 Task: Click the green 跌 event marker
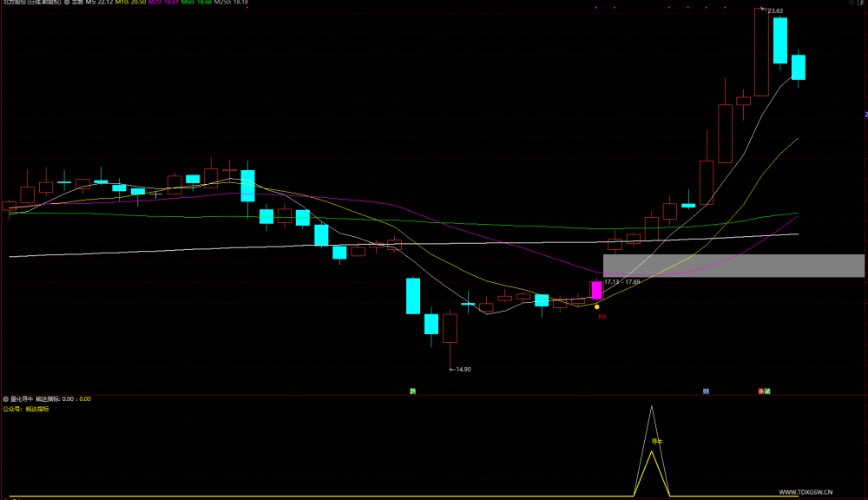[412, 391]
